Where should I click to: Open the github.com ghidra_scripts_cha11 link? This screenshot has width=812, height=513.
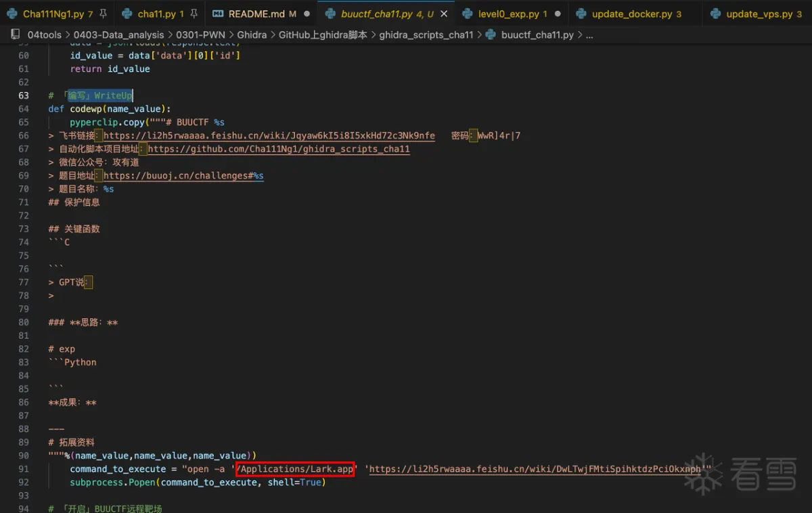(278, 149)
